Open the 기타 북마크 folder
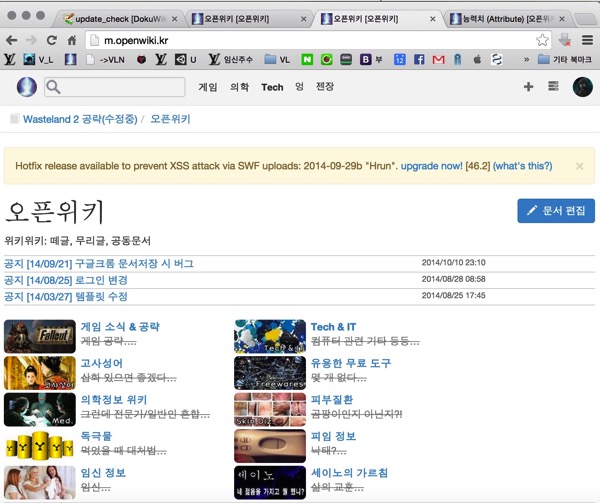 click(564, 60)
